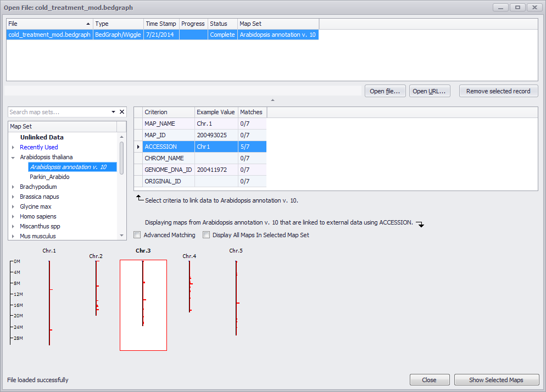Image resolution: width=546 pixels, height=392 pixels.
Task: Click the Time Stamp column header
Action: click(x=161, y=24)
